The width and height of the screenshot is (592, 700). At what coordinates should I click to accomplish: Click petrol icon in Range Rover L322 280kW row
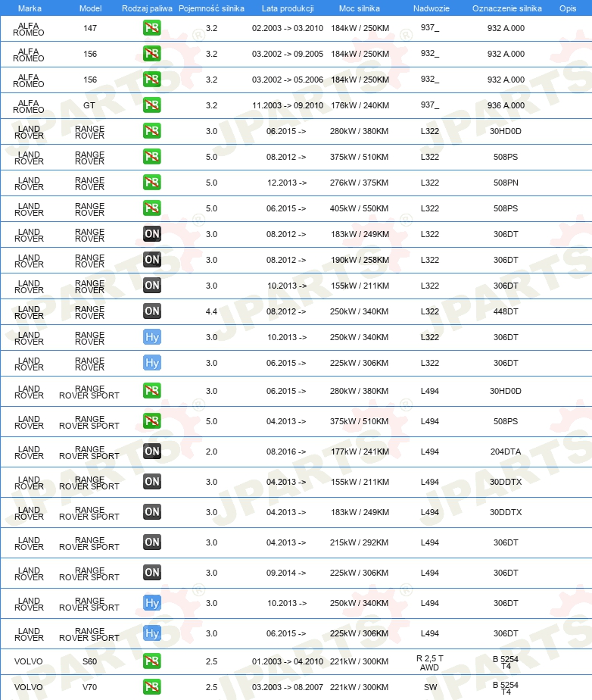(151, 131)
